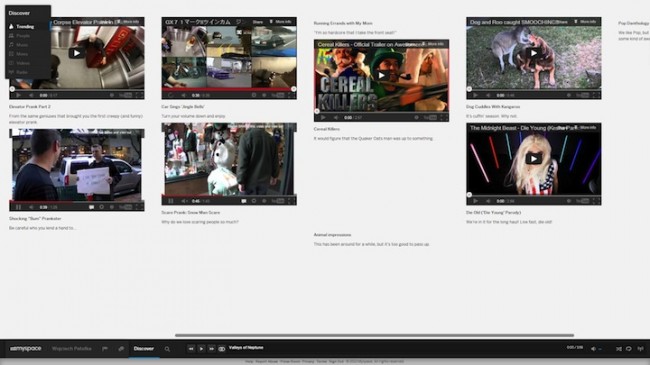This screenshot has height=365, width=650.
Task: Enter fullscreen on Cereal Killers video
Action: (x=444, y=117)
